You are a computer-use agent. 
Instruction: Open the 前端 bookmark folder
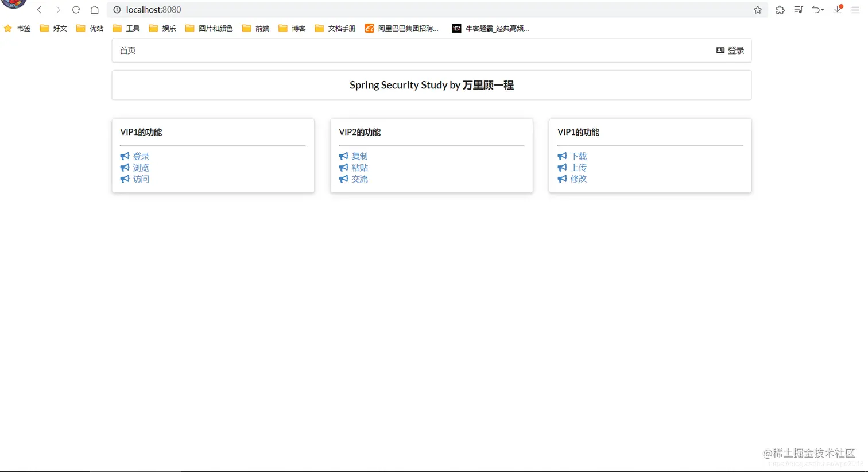tap(256, 28)
